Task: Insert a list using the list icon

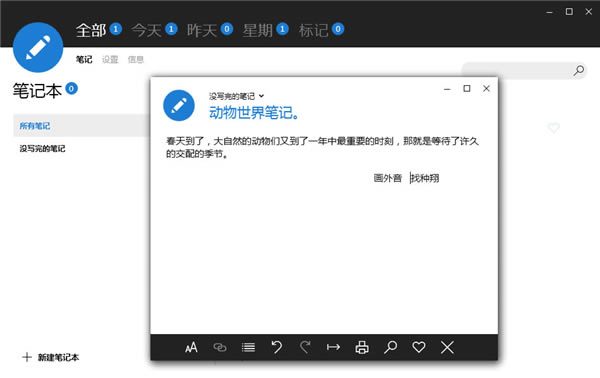Action: click(x=248, y=347)
